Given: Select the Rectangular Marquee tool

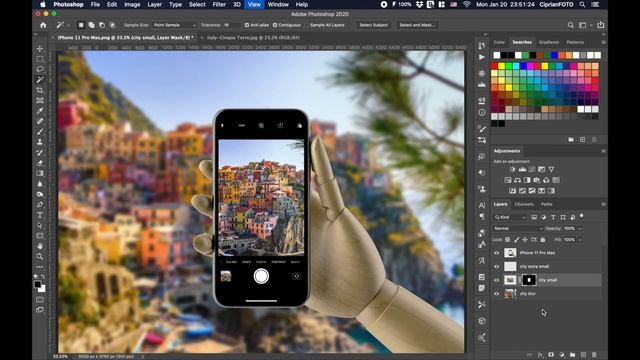Looking at the screenshot, I should pyautogui.click(x=40, y=59).
